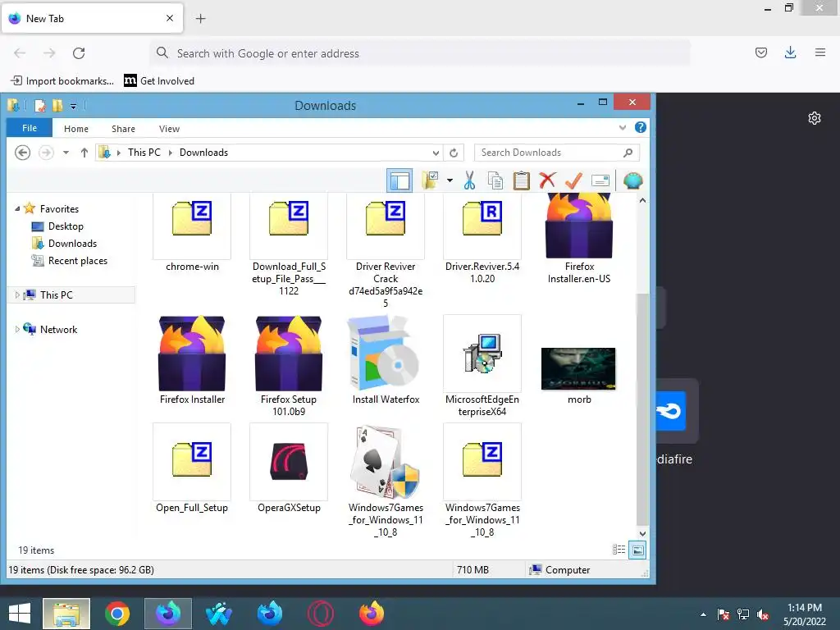Open Opera from the taskbar
Screen dimensions: 840x630
321,614
